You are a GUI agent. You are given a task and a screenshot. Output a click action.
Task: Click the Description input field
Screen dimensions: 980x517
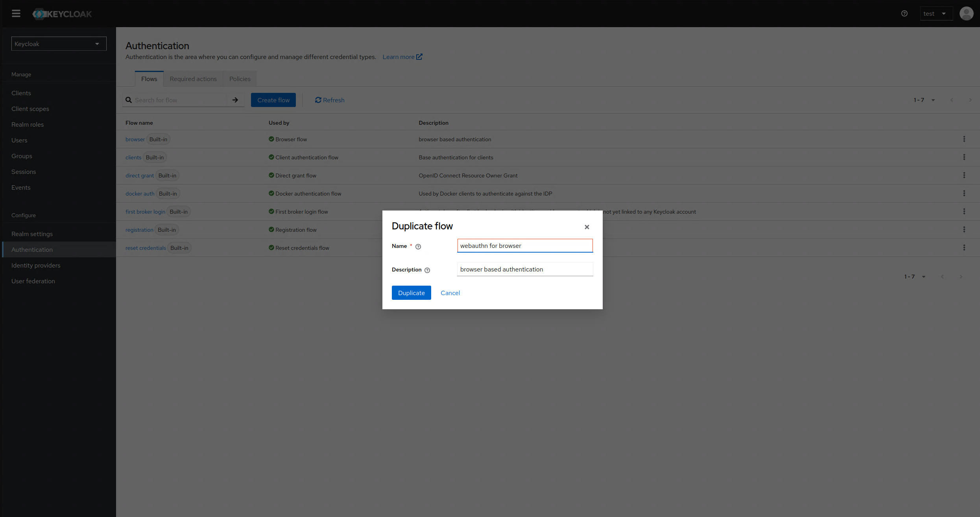coord(524,270)
